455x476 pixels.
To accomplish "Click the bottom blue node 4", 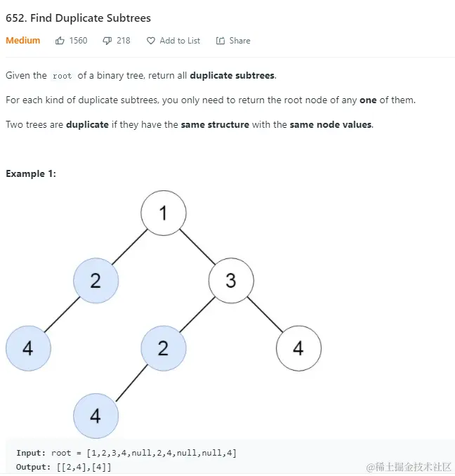I will pyautogui.click(x=96, y=416).
